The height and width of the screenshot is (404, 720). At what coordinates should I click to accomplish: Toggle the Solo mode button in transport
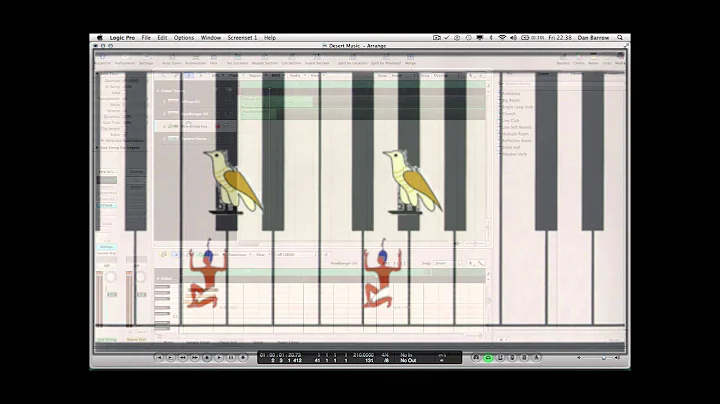tap(524, 357)
